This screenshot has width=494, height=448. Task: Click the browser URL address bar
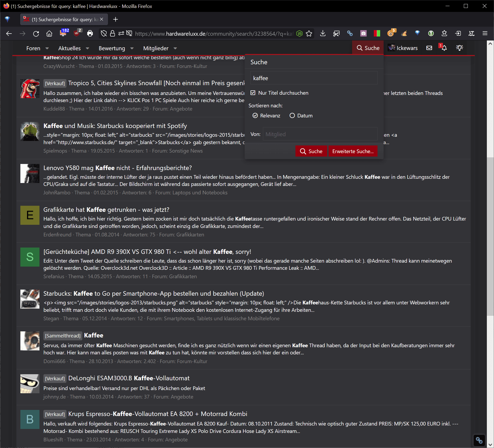(x=214, y=34)
